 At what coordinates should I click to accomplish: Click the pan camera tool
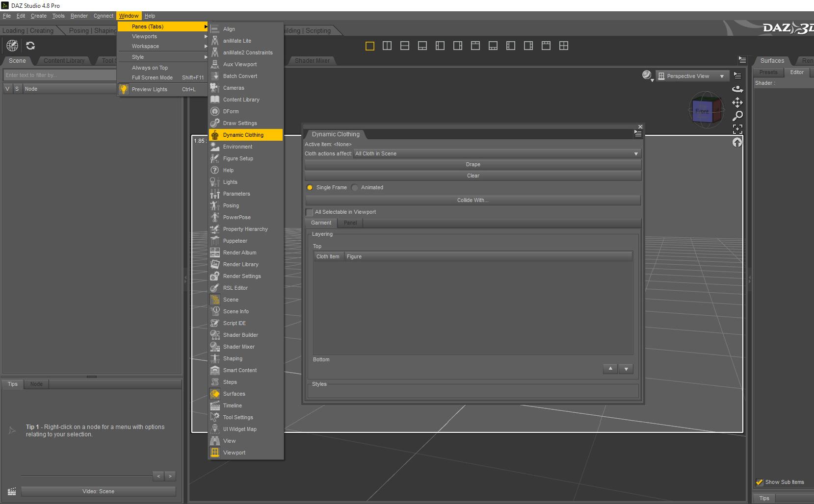[x=737, y=102]
